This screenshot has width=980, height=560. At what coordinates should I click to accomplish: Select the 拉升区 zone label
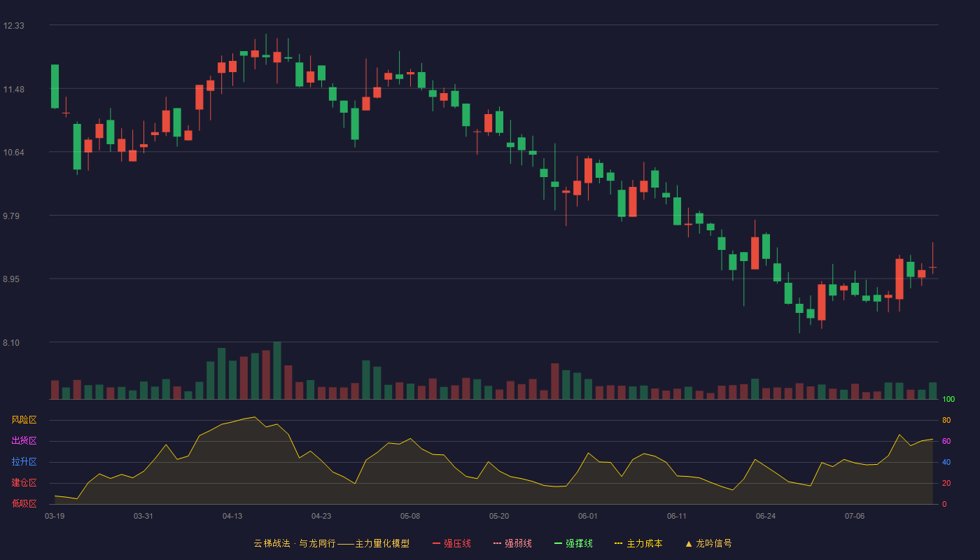[x=24, y=462]
